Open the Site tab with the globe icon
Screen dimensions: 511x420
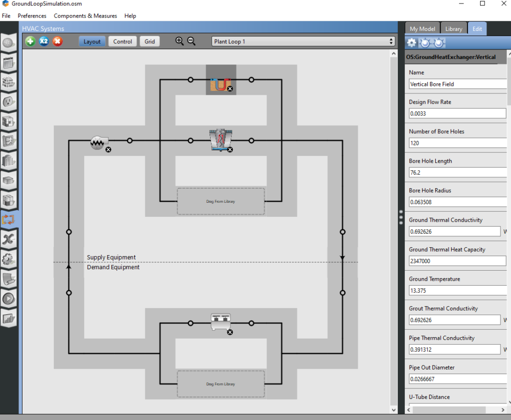point(8,44)
